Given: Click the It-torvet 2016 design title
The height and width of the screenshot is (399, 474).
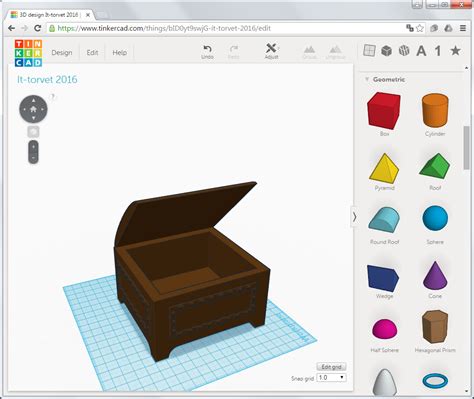Looking at the screenshot, I should click(x=47, y=79).
